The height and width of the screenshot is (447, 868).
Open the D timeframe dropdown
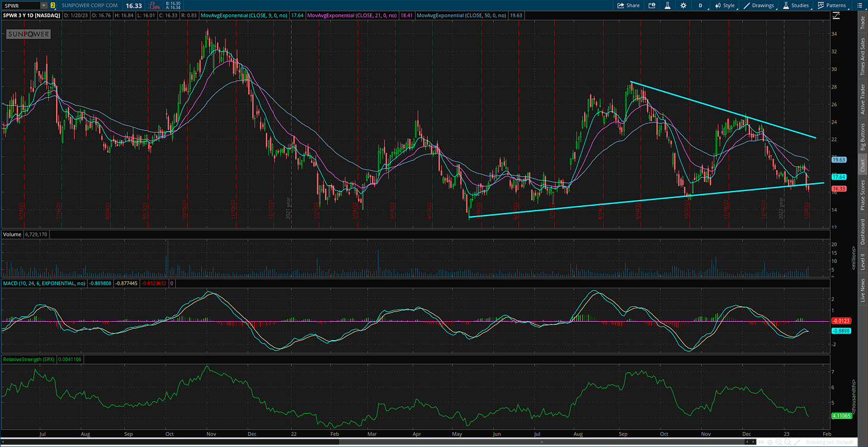[700, 5]
